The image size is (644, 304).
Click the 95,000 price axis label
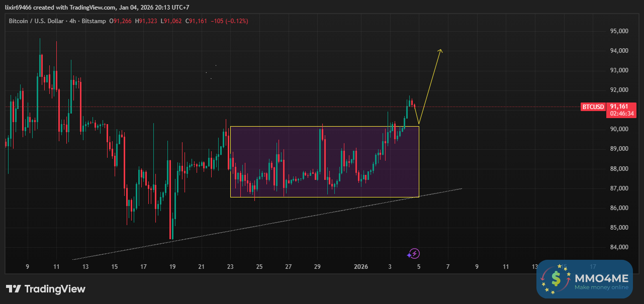click(x=619, y=31)
